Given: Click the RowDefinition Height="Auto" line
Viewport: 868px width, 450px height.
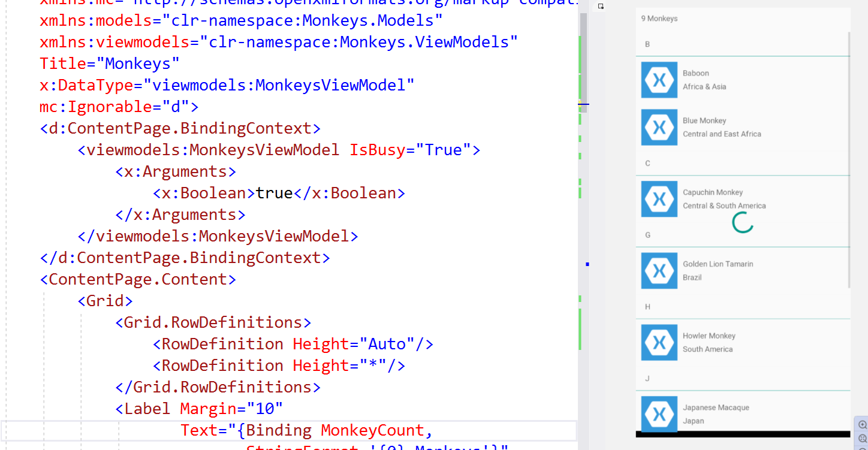Looking at the screenshot, I should click(x=293, y=344).
